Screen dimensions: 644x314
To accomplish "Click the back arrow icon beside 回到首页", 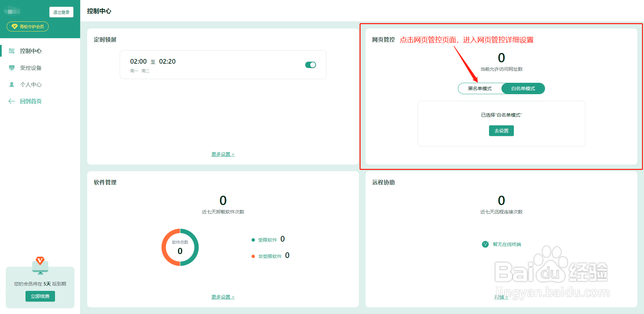I will [12, 101].
